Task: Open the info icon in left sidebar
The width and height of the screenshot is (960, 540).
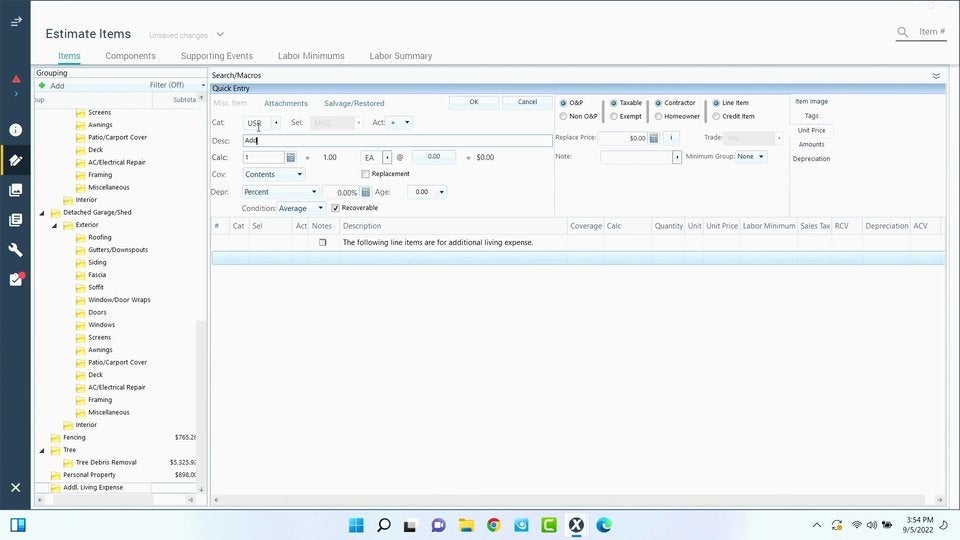Action: pos(16,130)
